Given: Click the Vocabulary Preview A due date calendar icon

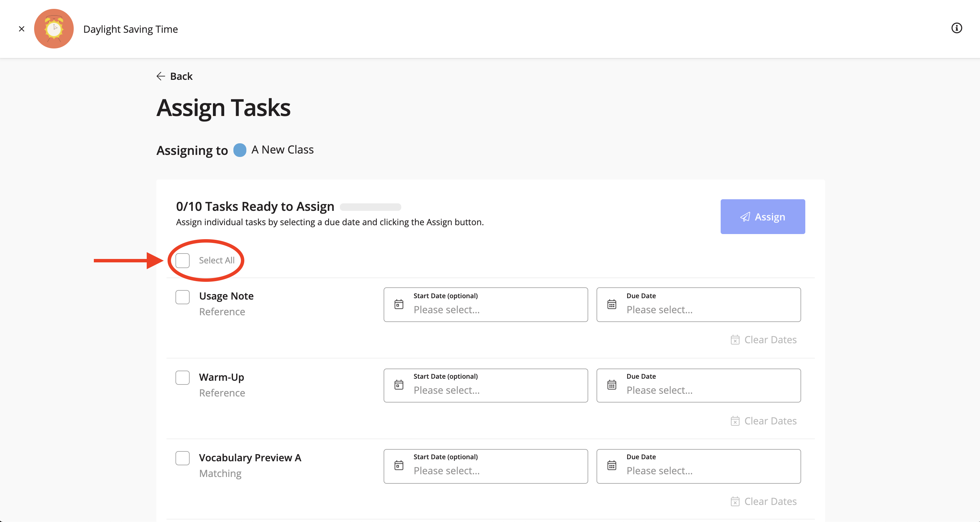Looking at the screenshot, I should point(612,466).
